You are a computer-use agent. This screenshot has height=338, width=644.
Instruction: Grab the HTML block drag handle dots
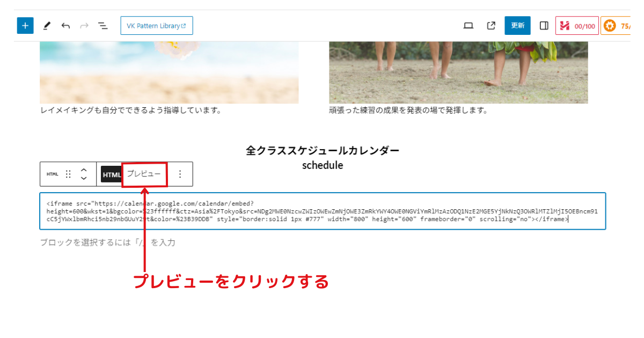point(68,174)
